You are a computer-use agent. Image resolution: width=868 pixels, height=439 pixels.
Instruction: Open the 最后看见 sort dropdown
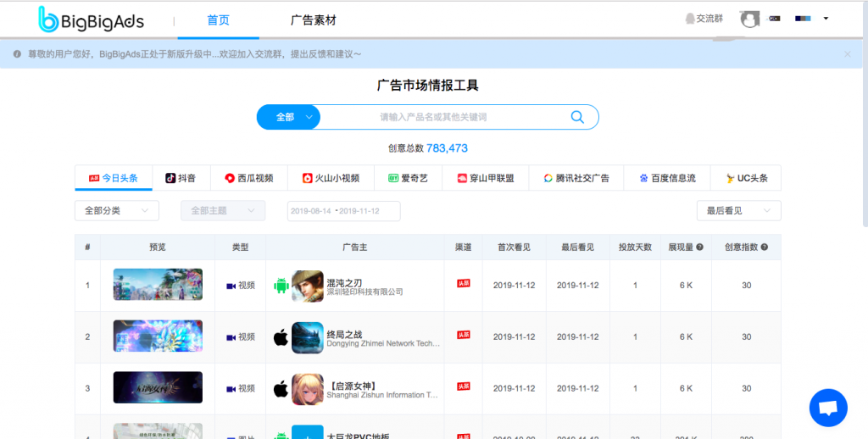(x=739, y=211)
